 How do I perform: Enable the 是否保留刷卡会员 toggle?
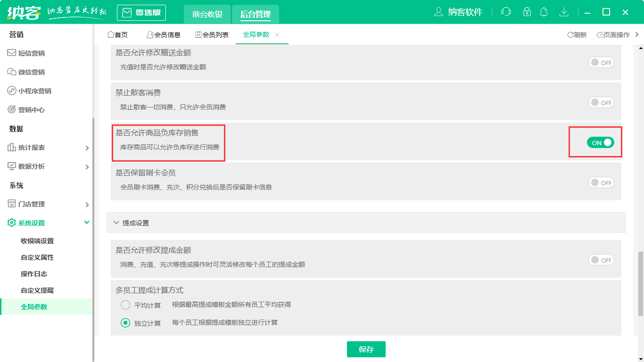[601, 182]
